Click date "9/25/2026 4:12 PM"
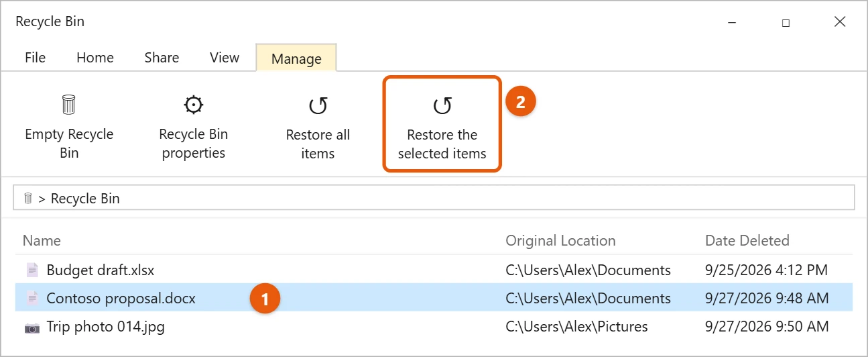This screenshot has width=868, height=357. (767, 270)
